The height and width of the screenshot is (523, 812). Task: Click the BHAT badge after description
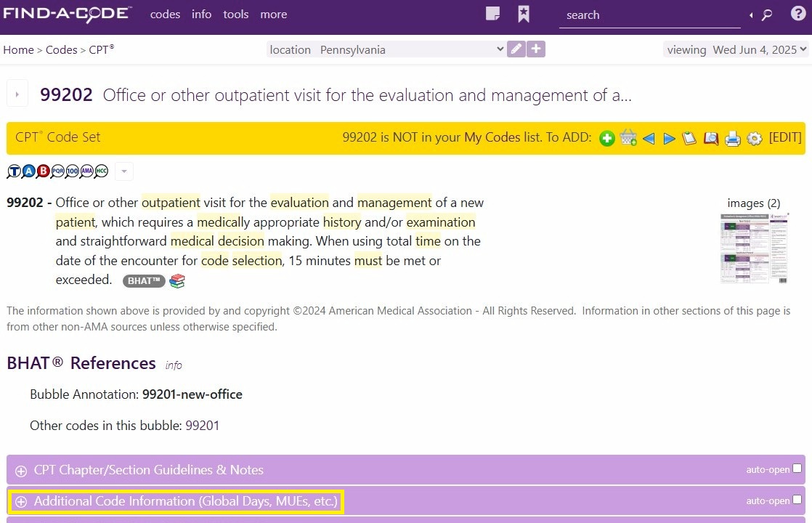click(144, 280)
